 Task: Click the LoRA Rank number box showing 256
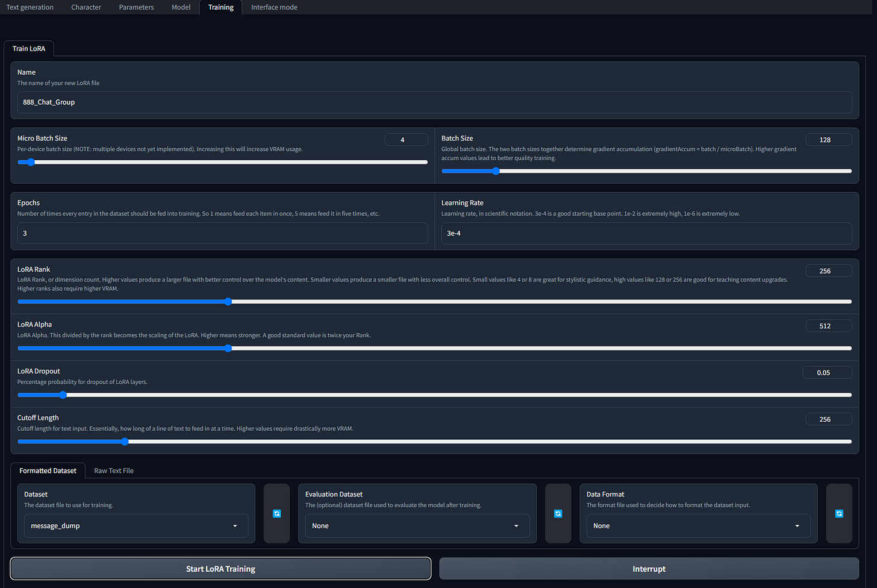pos(829,271)
